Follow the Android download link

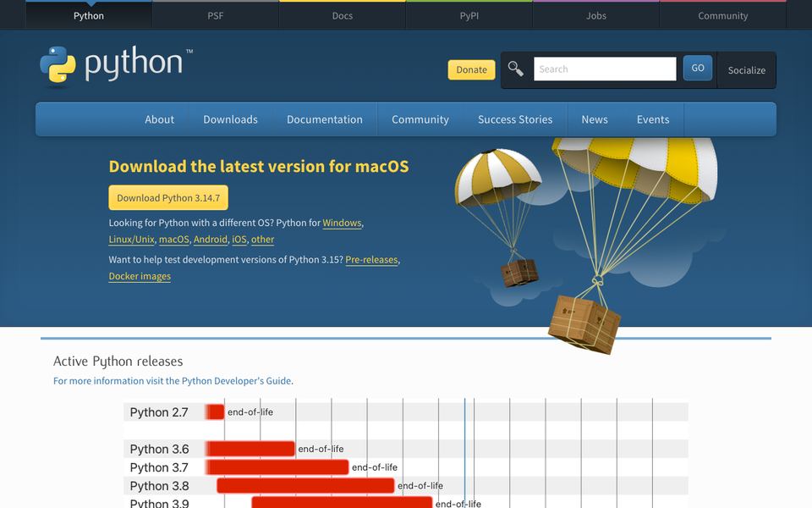(x=211, y=240)
